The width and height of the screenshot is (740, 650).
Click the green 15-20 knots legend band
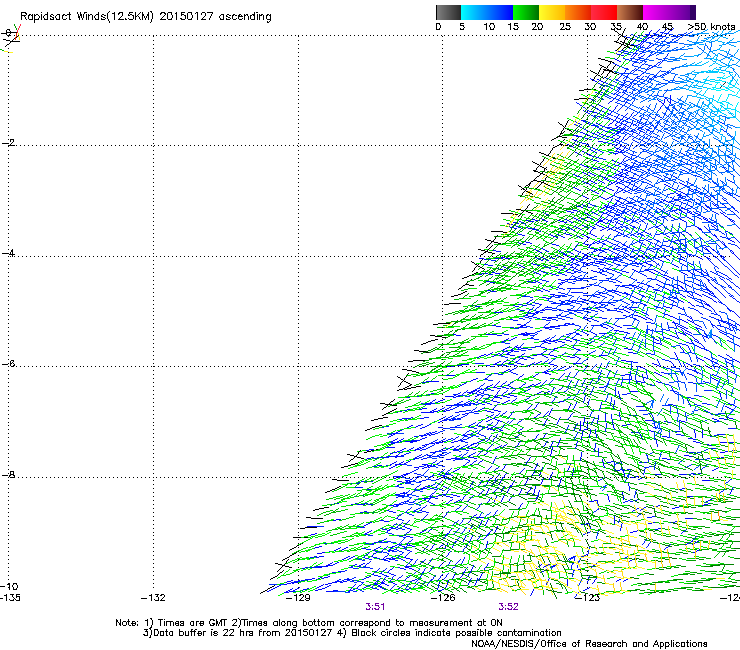[x=526, y=12]
